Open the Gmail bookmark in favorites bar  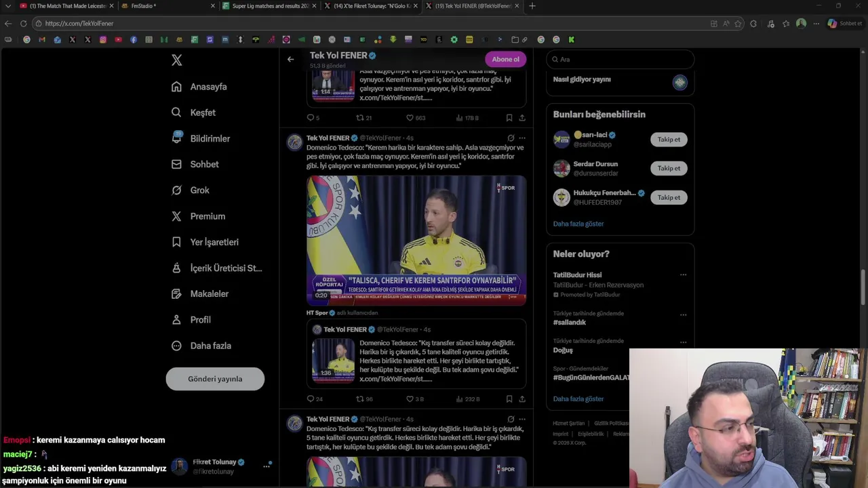(x=42, y=40)
